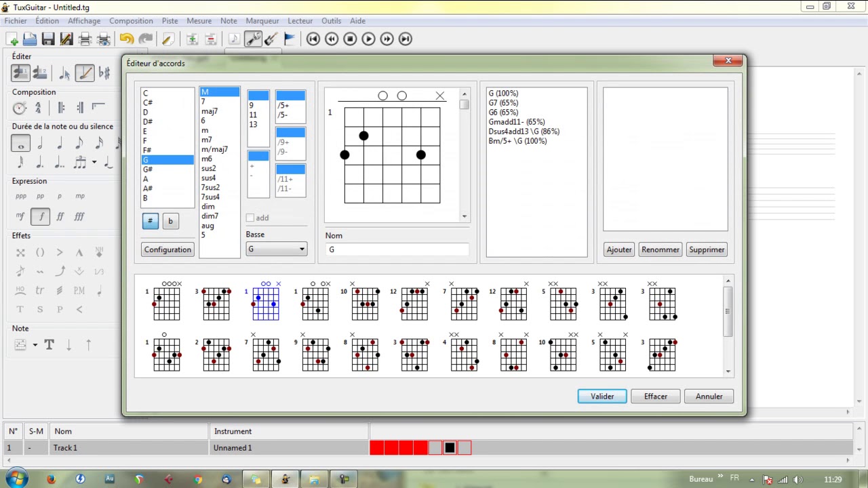The image size is (868, 488).
Task: Click the new document icon
Action: pyautogui.click(x=12, y=39)
